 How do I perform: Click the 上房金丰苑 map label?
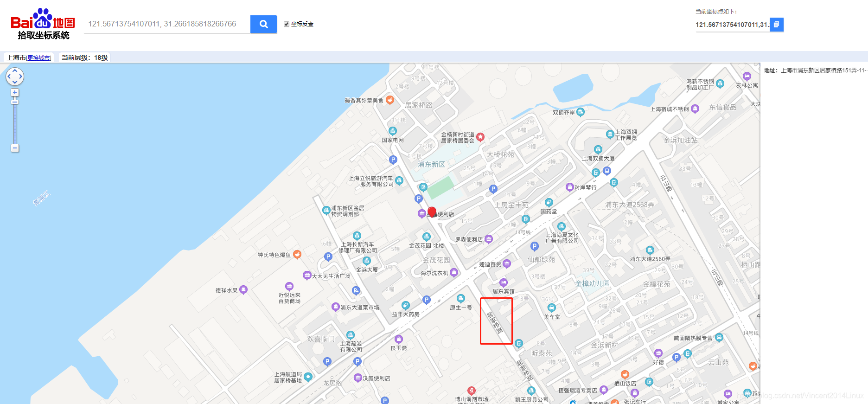point(511,205)
